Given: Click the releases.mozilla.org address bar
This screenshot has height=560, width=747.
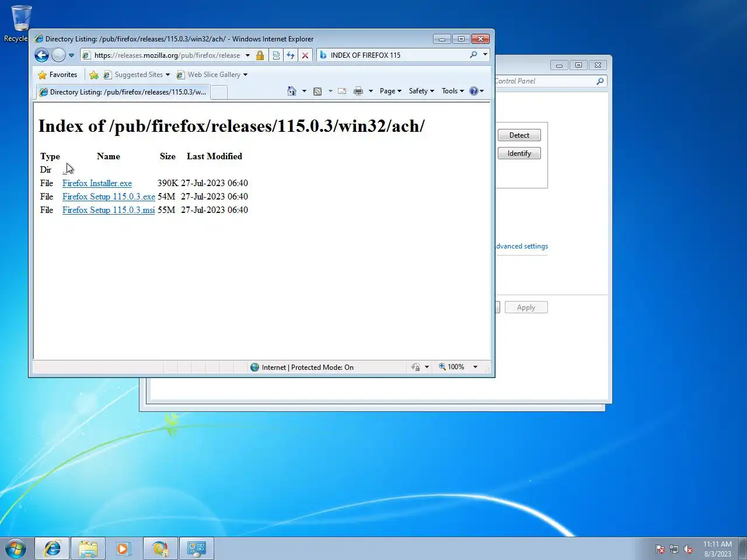Looking at the screenshot, I should 168,55.
